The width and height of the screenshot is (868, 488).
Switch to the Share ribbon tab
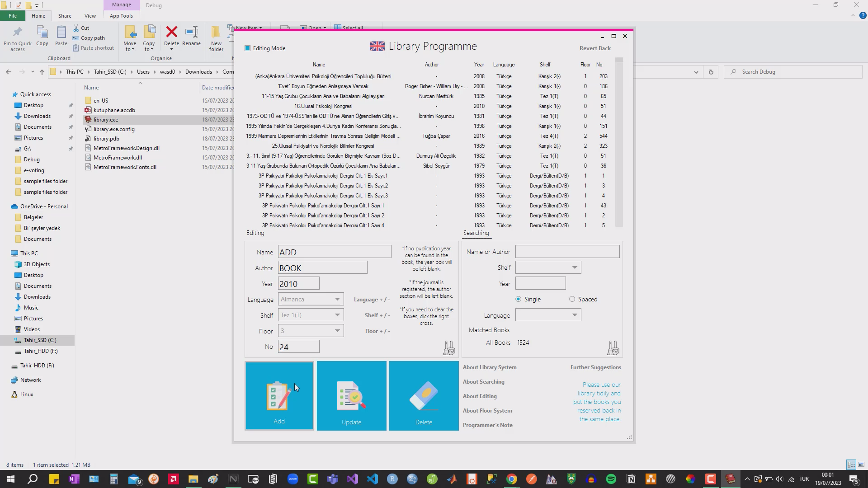pyautogui.click(x=65, y=16)
